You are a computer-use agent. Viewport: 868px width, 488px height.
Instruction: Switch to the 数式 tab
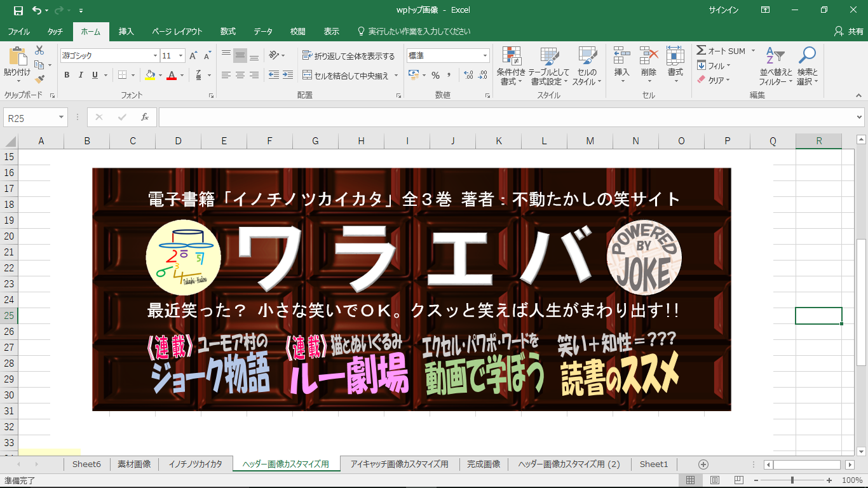tap(227, 31)
